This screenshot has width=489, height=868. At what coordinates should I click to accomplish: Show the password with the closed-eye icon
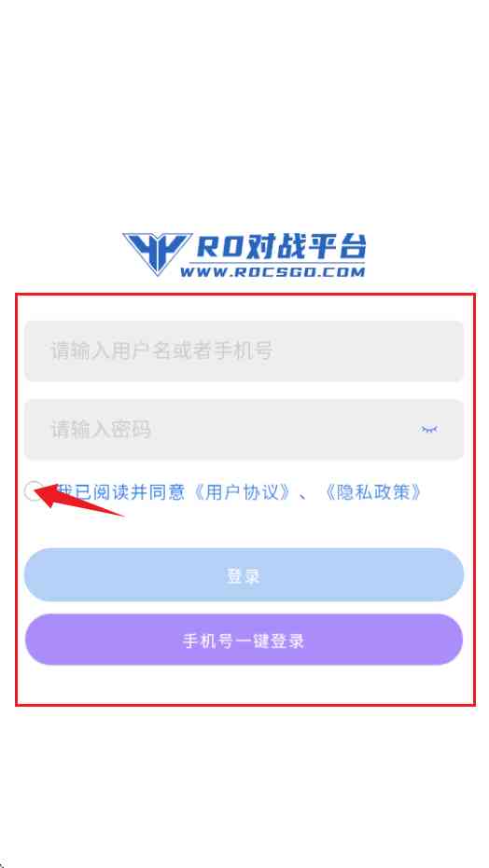click(x=429, y=429)
